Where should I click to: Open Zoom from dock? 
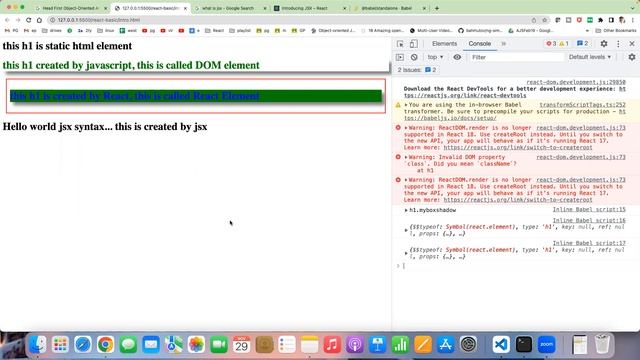[547, 344]
